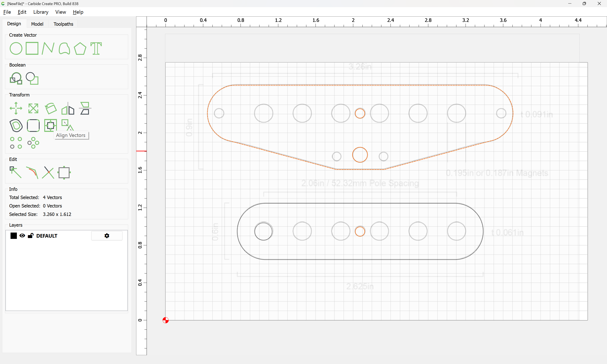607x364 pixels.
Task: Open the Mirror transform tool
Action: tap(68, 108)
